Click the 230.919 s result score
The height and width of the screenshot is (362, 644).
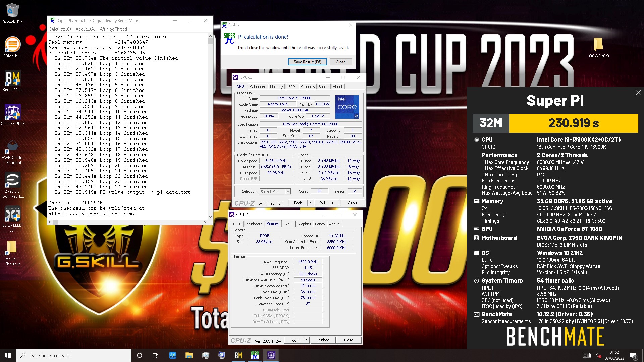click(574, 123)
